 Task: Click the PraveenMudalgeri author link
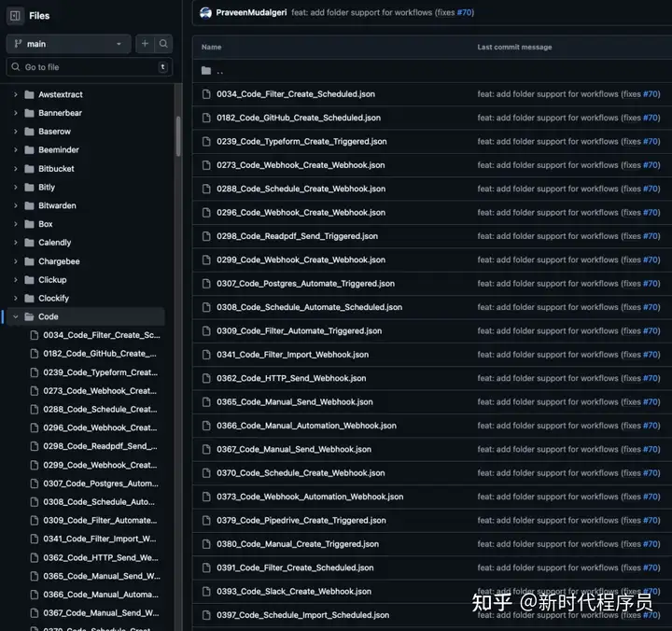pyautogui.click(x=251, y=12)
